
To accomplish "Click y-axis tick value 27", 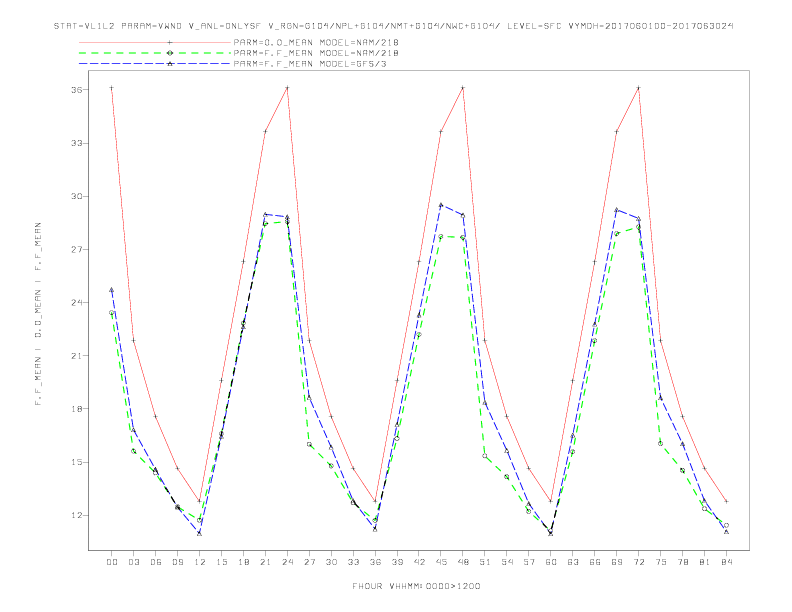I will tap(77, 249).
